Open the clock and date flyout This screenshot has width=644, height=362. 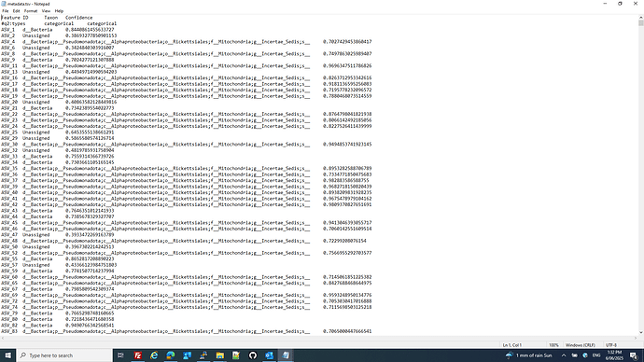point(614,355)
